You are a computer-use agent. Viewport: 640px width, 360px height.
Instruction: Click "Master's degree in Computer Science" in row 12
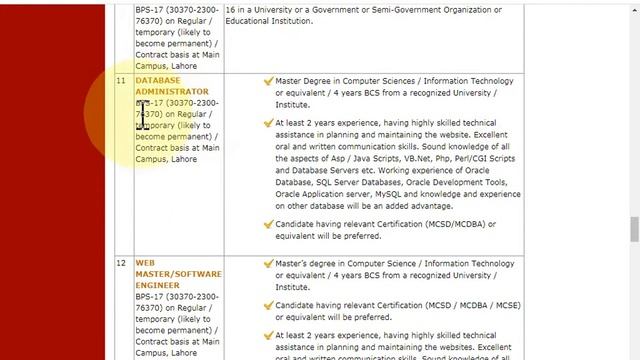345,264
